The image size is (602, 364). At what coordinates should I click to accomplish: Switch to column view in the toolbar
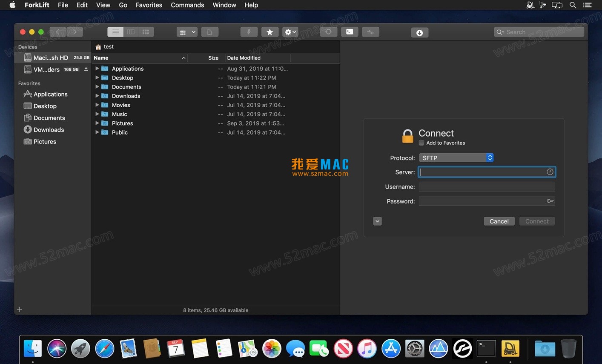click(131, 32)
